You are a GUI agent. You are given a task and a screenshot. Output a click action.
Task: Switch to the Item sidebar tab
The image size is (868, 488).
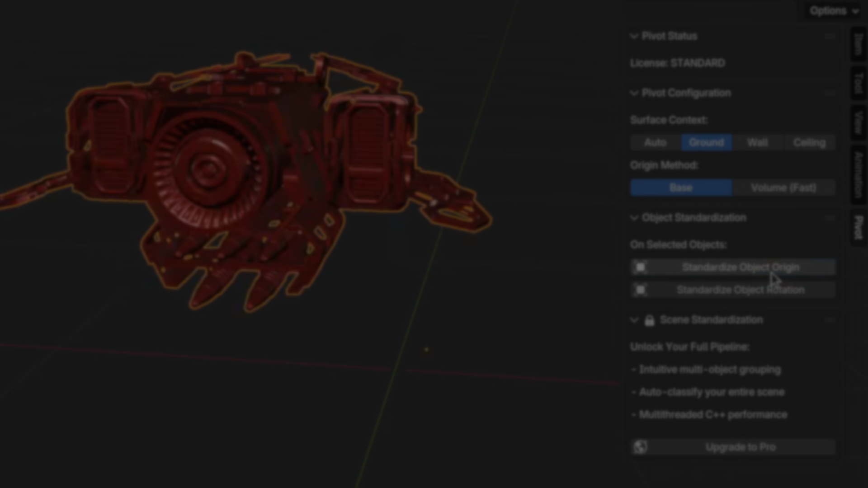[x=859, y=44]
